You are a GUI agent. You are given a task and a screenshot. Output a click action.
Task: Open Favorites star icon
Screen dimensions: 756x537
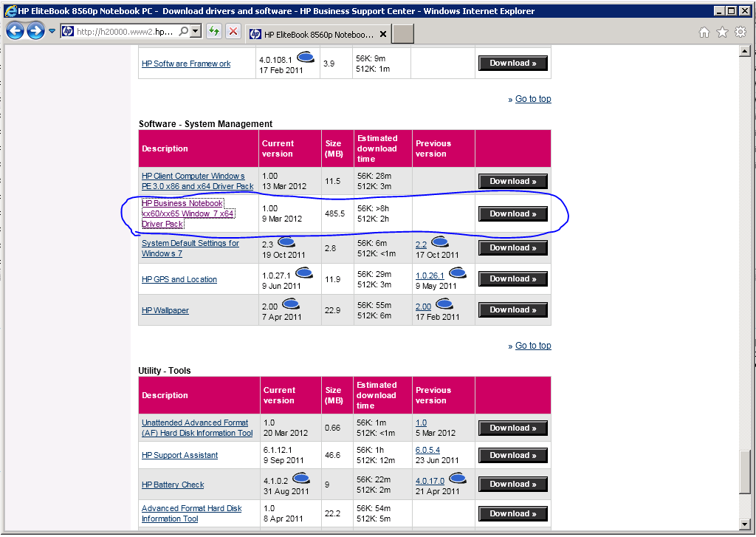(722, 33)
